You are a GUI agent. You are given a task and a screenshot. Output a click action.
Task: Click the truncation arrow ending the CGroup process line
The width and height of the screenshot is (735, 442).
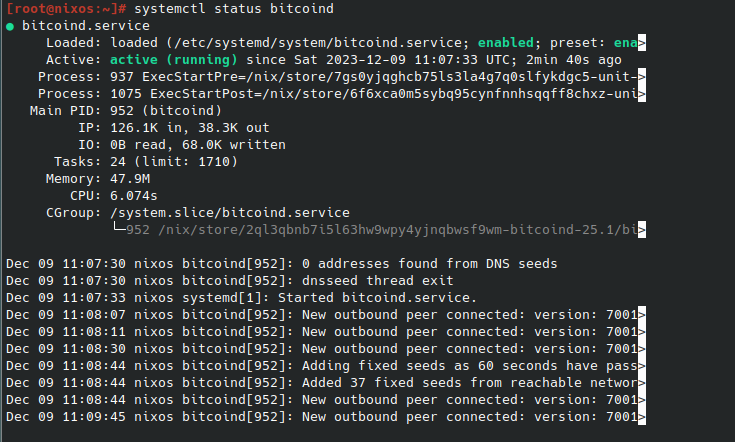click(641, 230)
